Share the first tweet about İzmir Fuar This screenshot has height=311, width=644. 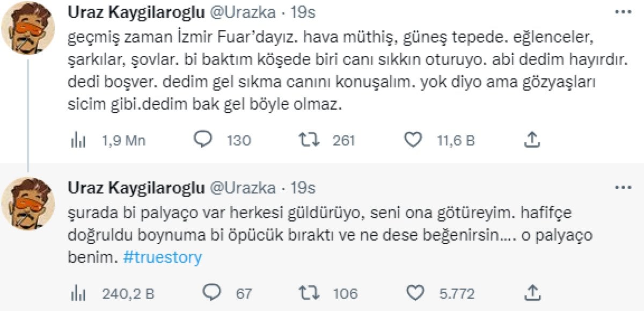point(531,140)
